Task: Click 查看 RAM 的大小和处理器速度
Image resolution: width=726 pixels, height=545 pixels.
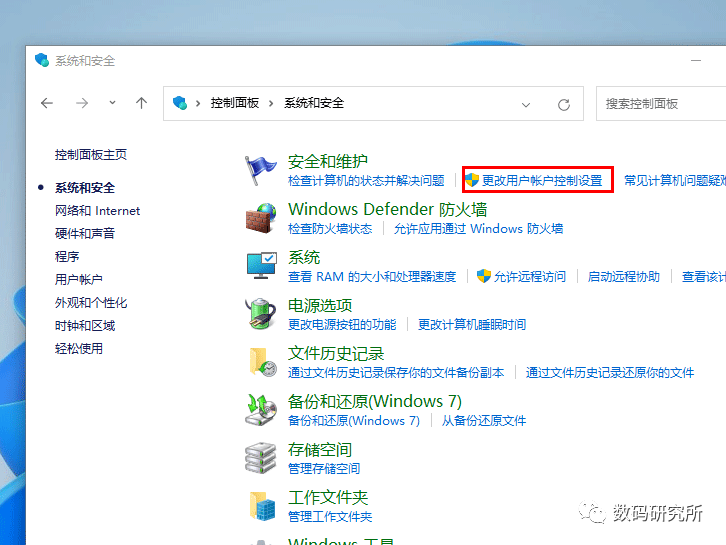Action: tap(372, 277)
